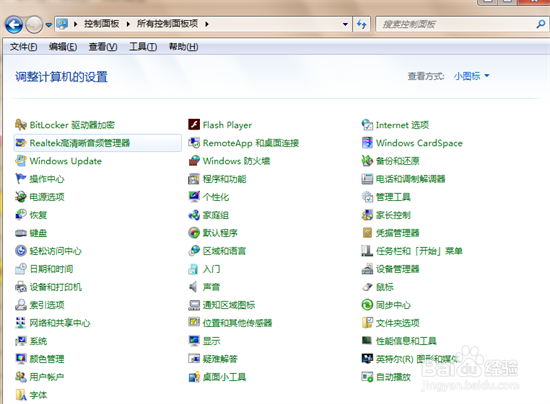Viewport: 550px width, 404px height.
Task: Open the 操作中心 flag icon
Action: (x=21, y=179)
